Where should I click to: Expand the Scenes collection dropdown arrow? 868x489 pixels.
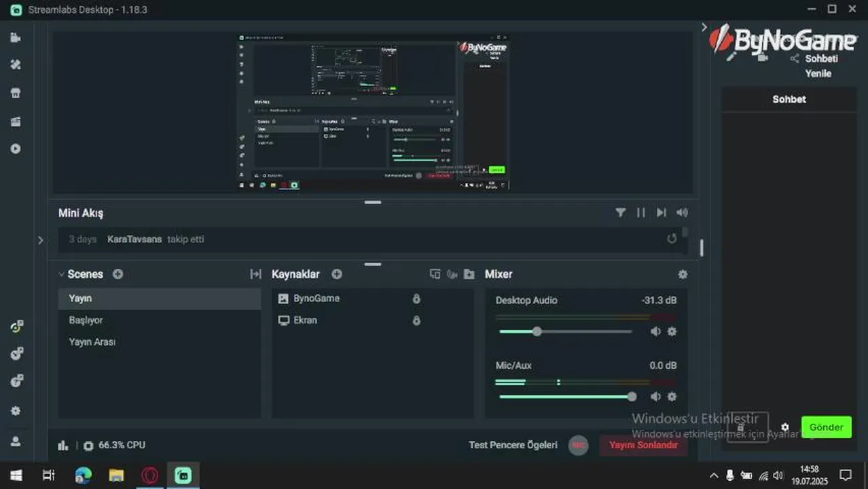pyautogui.click(x=62, y=274)
